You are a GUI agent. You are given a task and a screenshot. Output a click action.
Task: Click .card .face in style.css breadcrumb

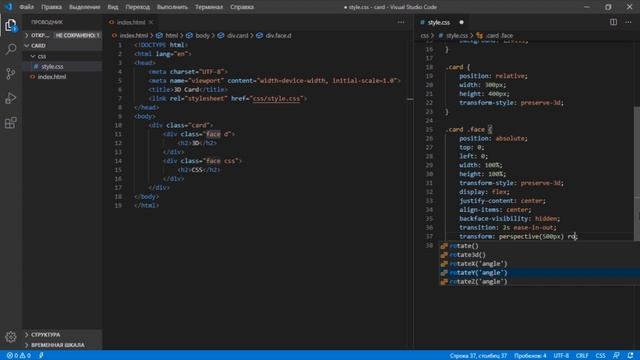pos(499,36)
